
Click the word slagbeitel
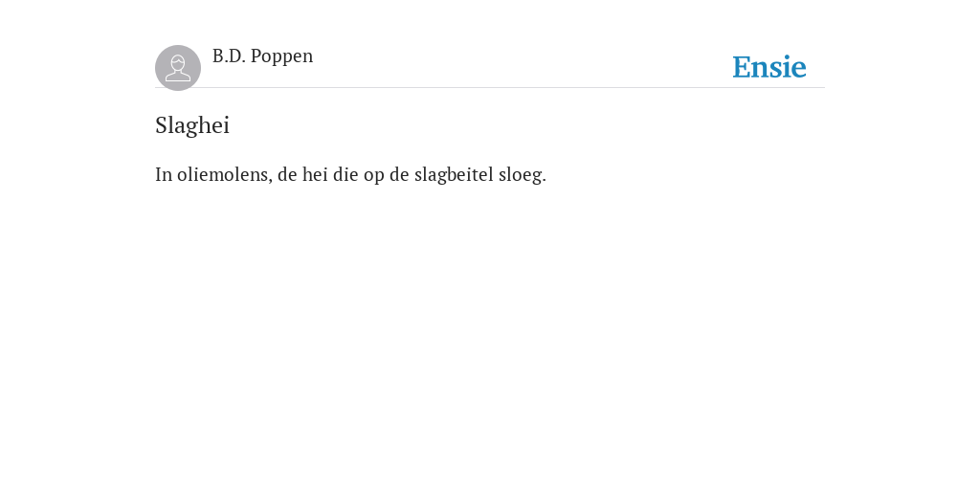pos(454,175)
